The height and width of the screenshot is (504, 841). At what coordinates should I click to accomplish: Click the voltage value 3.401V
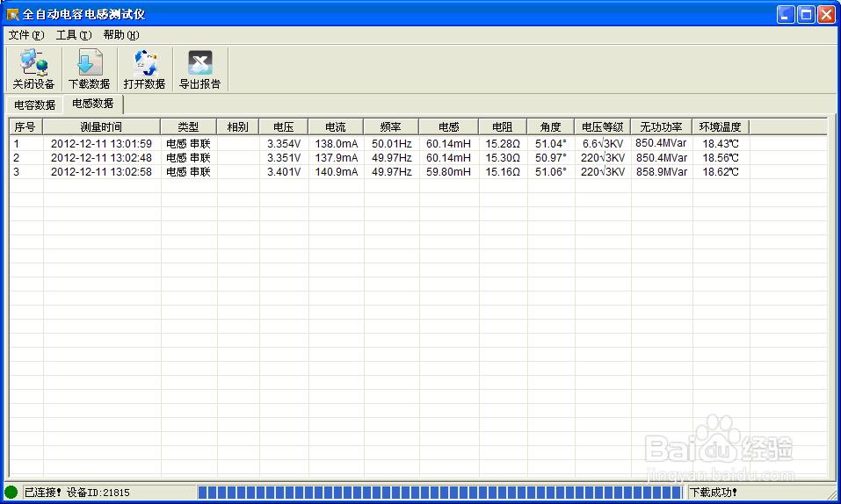click(284, 171)
